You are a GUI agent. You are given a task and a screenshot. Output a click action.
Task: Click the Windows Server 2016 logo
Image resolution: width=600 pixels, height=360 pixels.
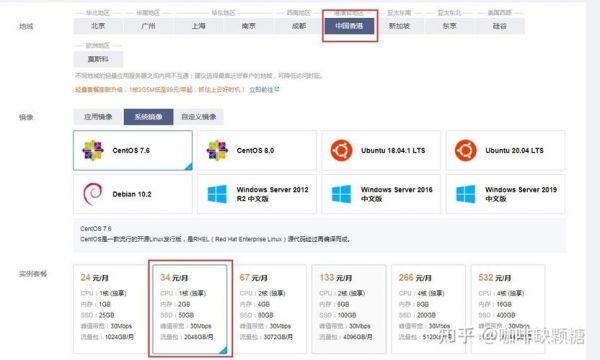[x=341, y=194]
